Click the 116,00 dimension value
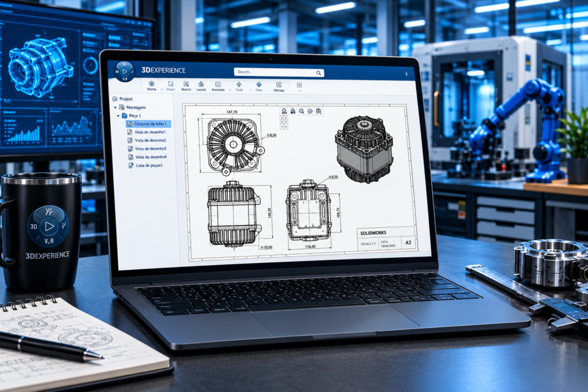Viewport: 588px width, 392px height. point(310,247)
